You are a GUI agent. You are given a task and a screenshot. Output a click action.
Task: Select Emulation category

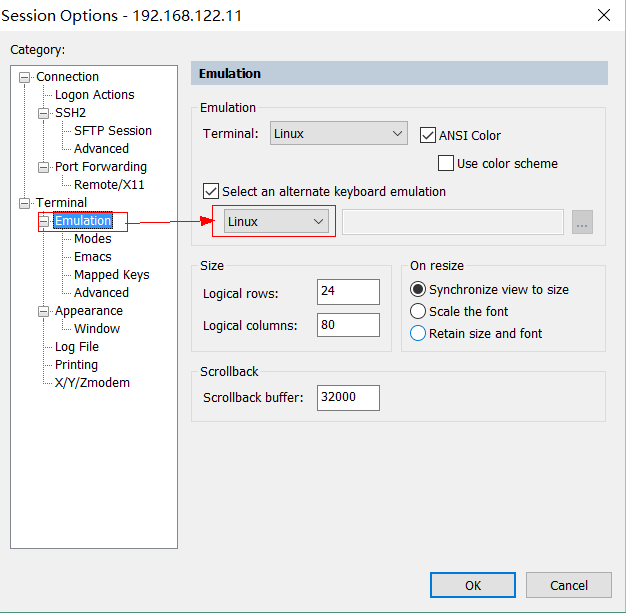(83, 220)
